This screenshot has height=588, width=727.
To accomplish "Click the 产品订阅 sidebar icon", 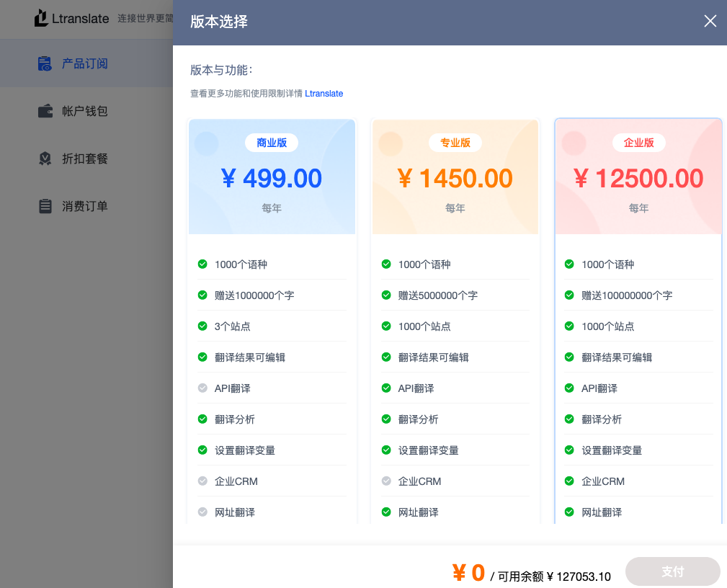I will pos(45,63).
